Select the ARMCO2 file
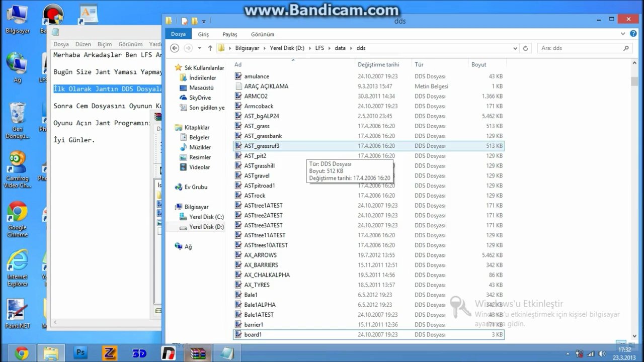The height and width of the screenshot is (362, 644). pyautogui.click(x=369, y=96)
